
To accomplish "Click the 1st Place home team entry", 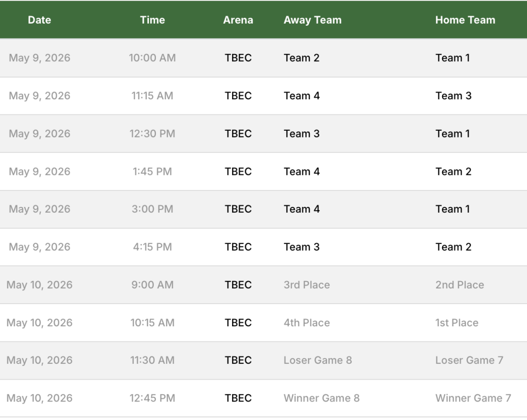I will click(457, 323).
